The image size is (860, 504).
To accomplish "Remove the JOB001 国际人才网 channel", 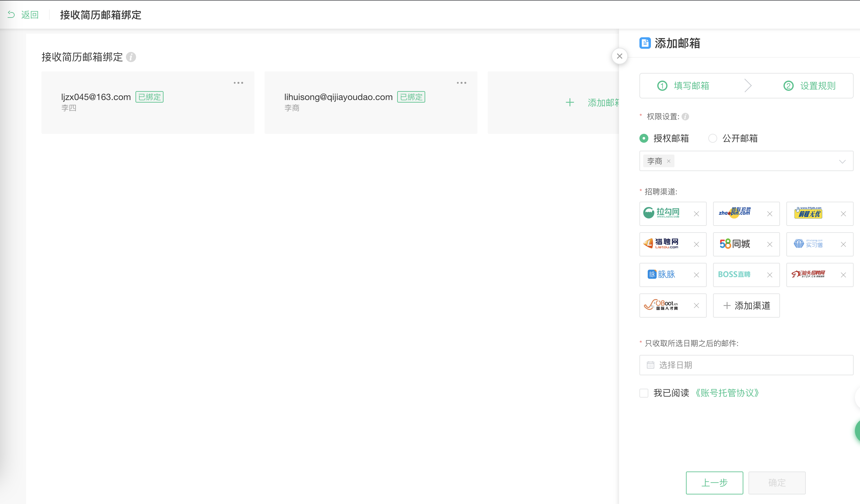I will [x=696, y=306].
